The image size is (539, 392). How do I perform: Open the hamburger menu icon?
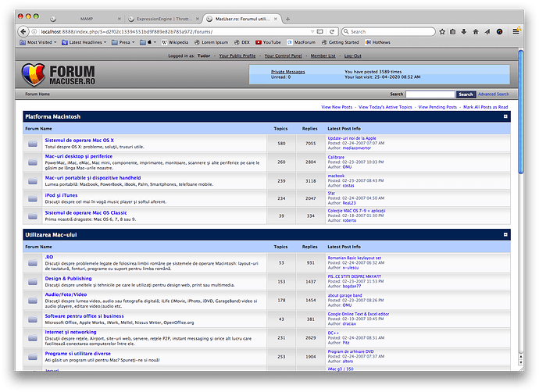(515, 31)
